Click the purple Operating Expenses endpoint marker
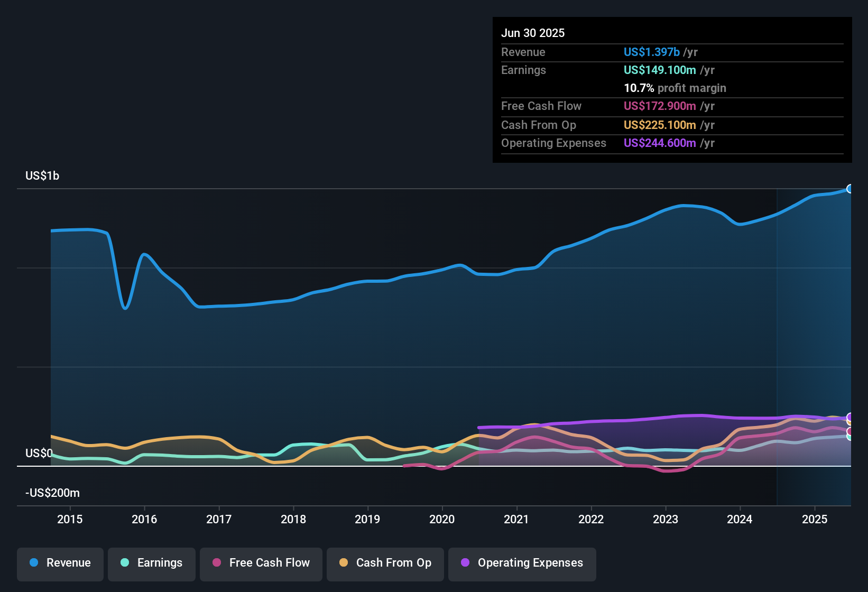 850,417
